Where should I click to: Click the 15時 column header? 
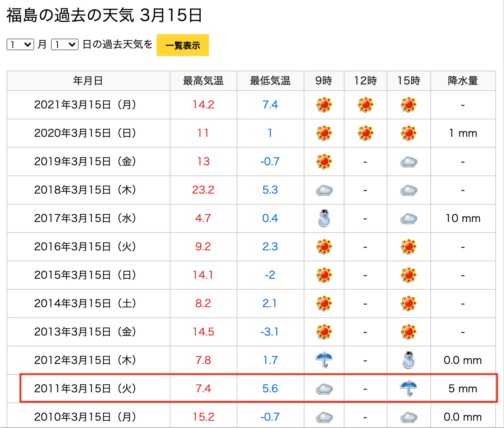tap(409, 81)
